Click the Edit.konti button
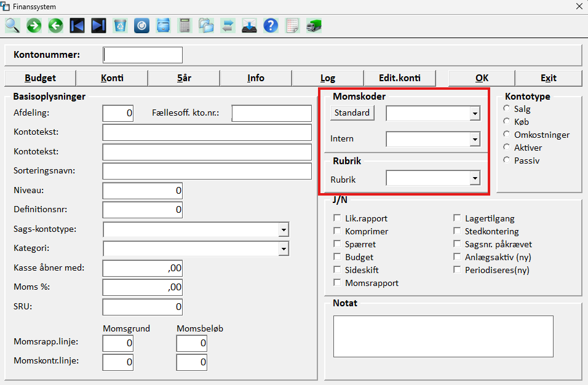The height and width of the screenshot is (385, 588). click(x=400, y=78)
